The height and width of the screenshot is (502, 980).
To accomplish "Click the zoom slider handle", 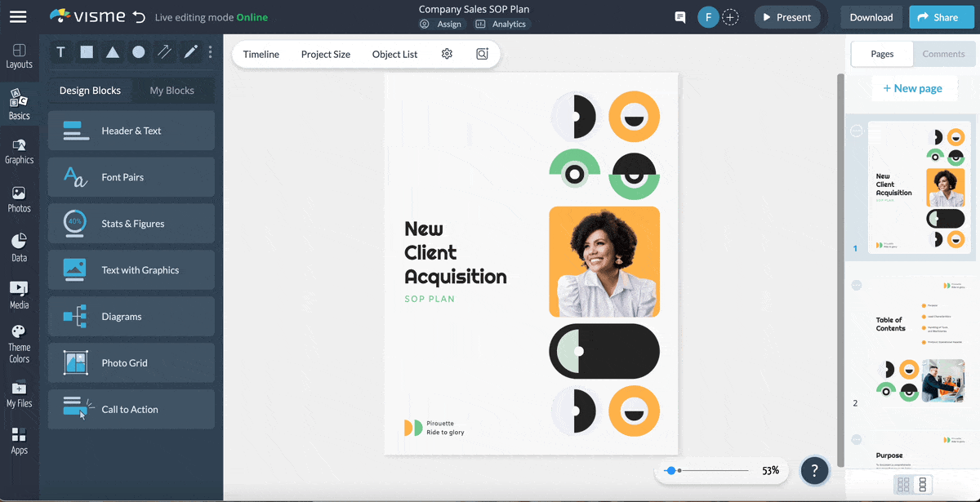I will 671,471.
